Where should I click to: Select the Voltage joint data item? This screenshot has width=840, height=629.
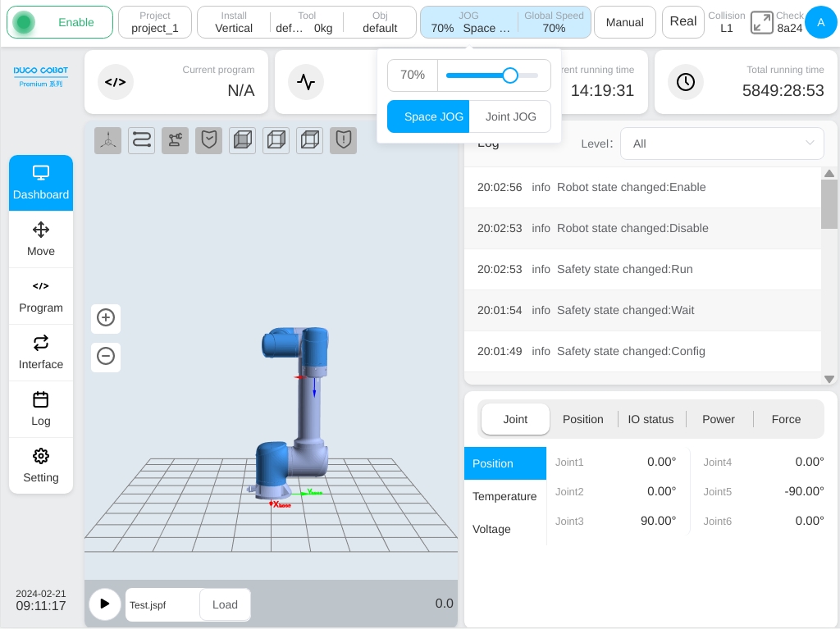[x=505, y=529]
